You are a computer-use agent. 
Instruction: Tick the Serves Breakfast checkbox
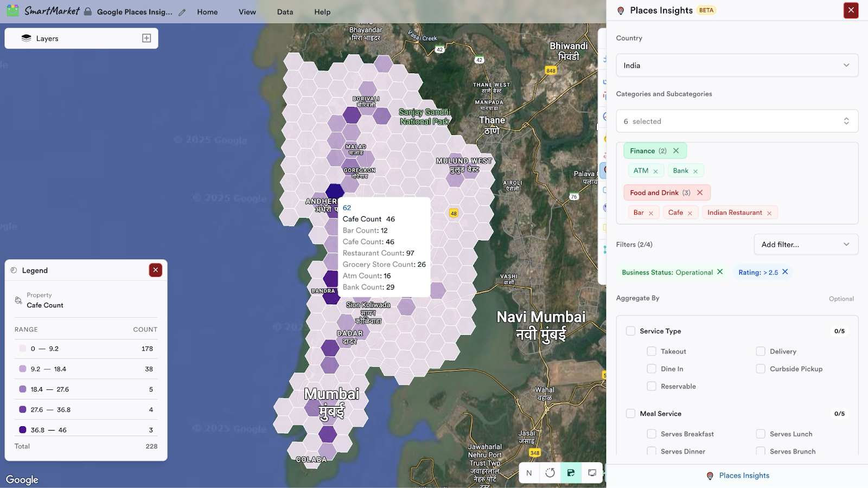652,434
